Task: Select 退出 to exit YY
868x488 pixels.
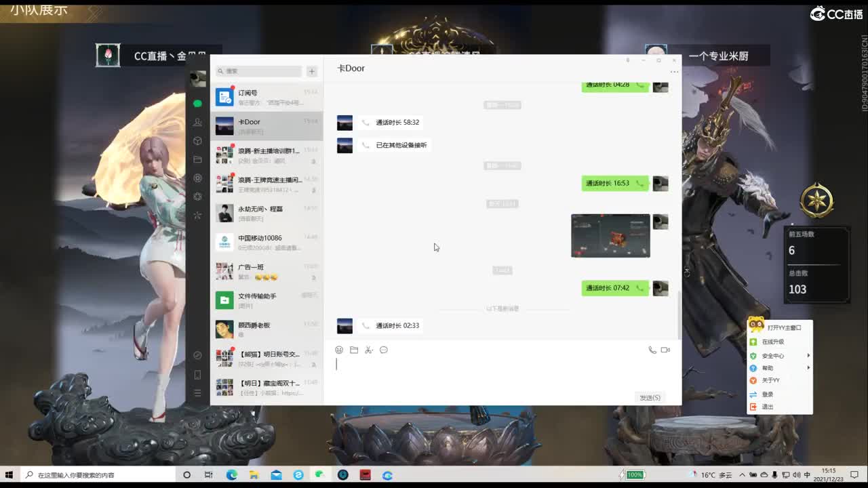Action: tap(780, 407)
